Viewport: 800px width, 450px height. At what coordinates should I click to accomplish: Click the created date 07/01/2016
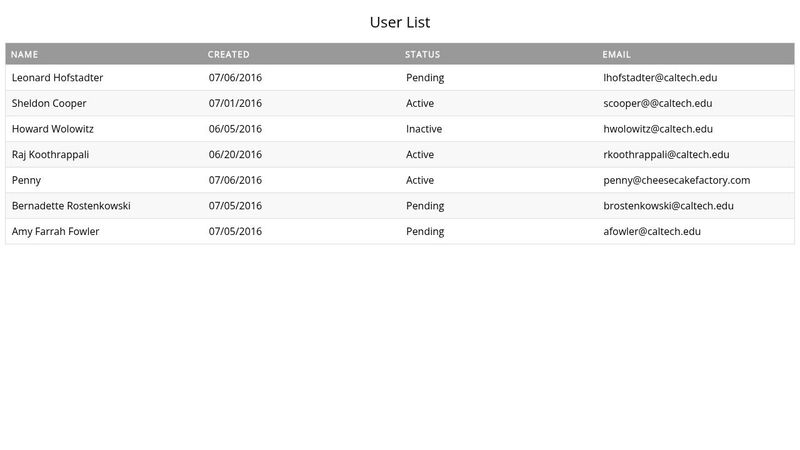[x=235, y=103]
